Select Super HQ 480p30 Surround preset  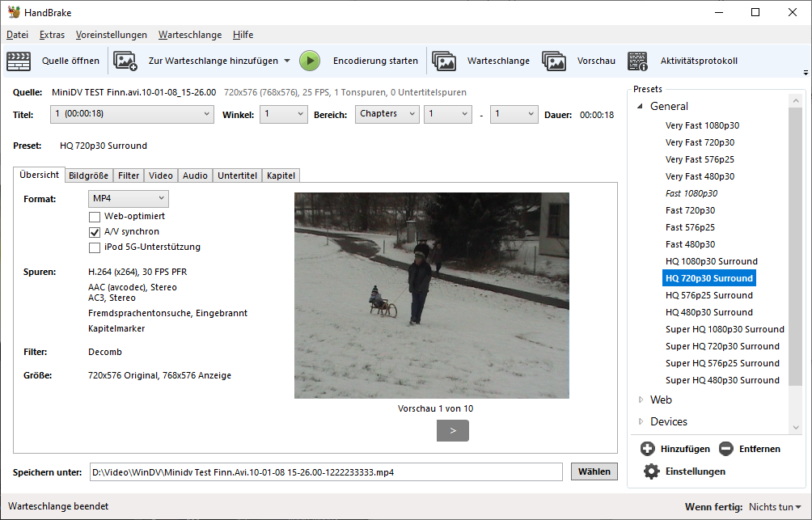point(722,381)
